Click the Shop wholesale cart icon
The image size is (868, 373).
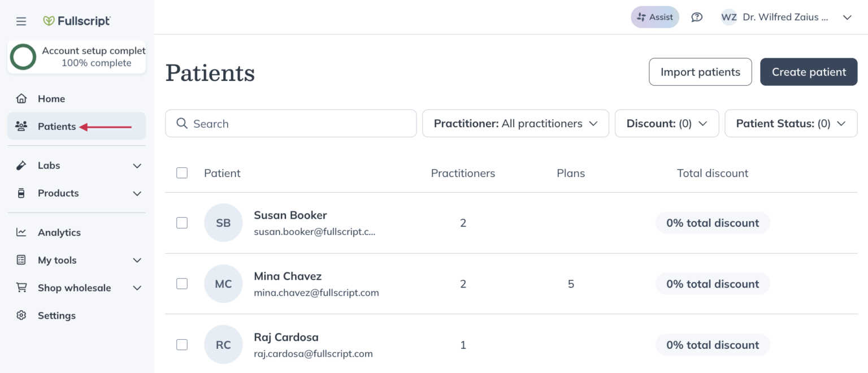click(21, 288)
